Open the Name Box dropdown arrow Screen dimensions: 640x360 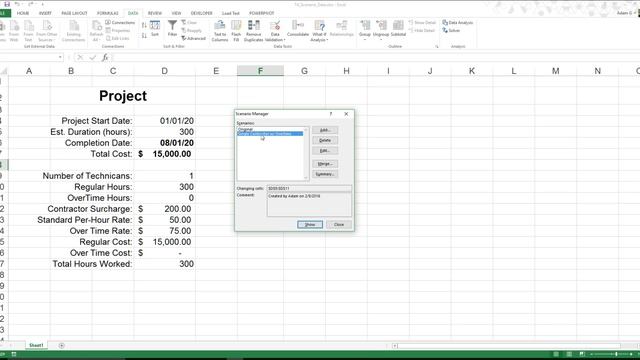click(x=60, y=57)
